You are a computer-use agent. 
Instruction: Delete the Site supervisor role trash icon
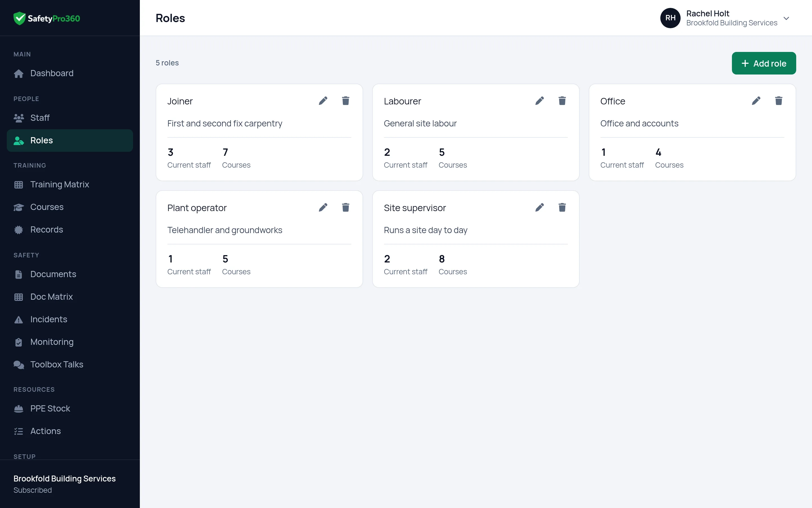pyautogui.click(x=562, y=207)
